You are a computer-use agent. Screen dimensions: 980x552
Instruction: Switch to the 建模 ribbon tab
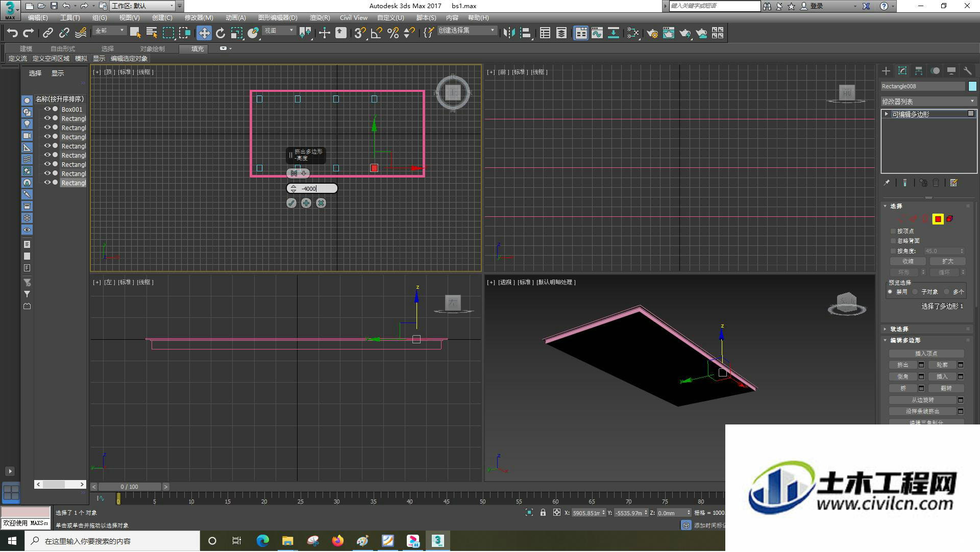click(26, 48)
